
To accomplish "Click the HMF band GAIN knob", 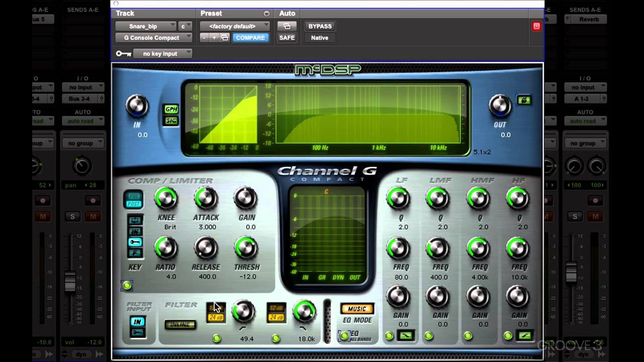I will click(478, 297).
